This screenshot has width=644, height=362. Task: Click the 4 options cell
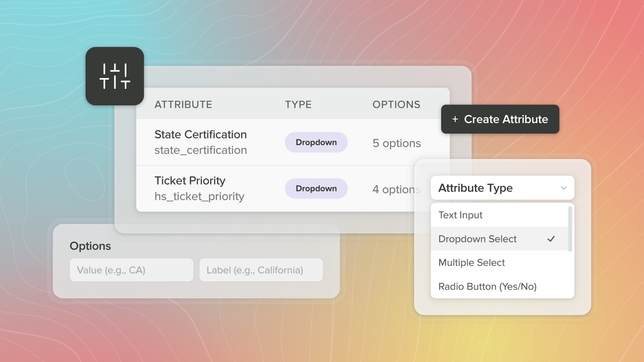pos(396,189)
